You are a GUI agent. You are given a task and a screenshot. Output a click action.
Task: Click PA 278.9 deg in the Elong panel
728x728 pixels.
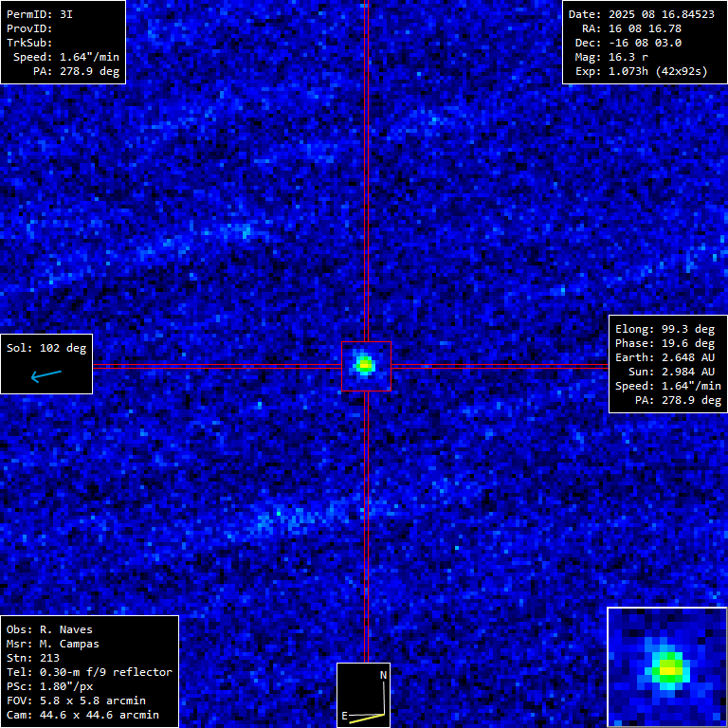(x=678, y=400)
